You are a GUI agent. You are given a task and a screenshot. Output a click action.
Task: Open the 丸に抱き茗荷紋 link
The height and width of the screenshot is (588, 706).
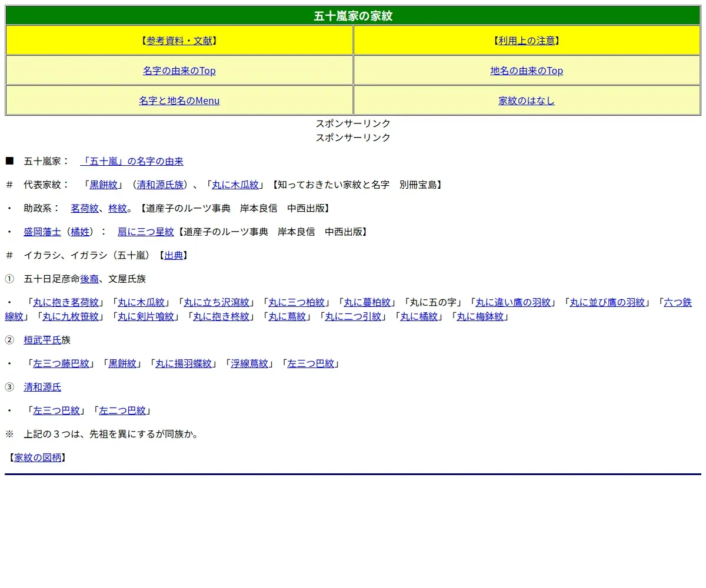[x=66, y=302]
